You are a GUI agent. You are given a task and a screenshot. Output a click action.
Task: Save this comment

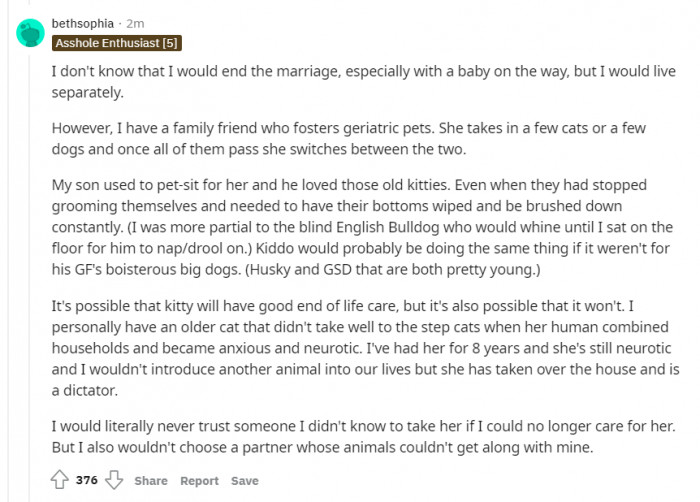[x=245, y=481]
